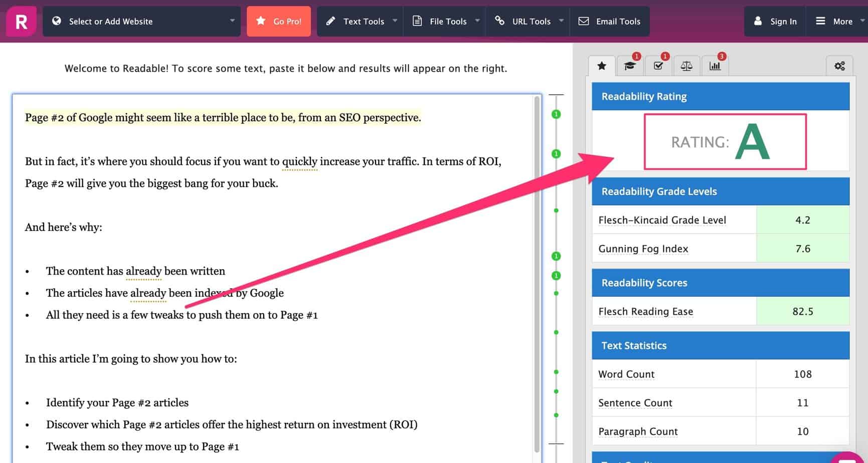The image size is (868, 463).
Task: Click the Flesch-Kincaid Grade Level label
Action: [662, 220]
